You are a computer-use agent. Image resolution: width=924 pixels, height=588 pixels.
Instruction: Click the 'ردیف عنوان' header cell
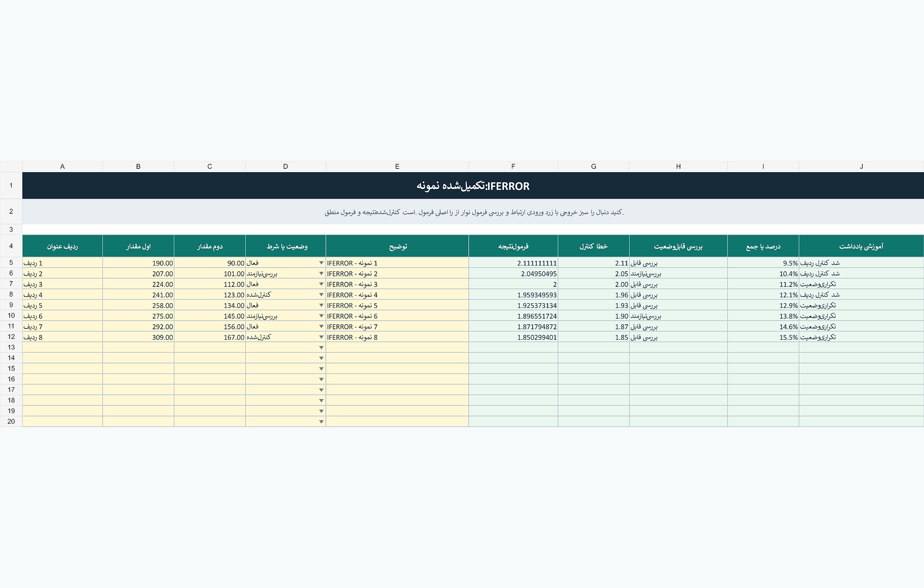click(x=63, y=246)
